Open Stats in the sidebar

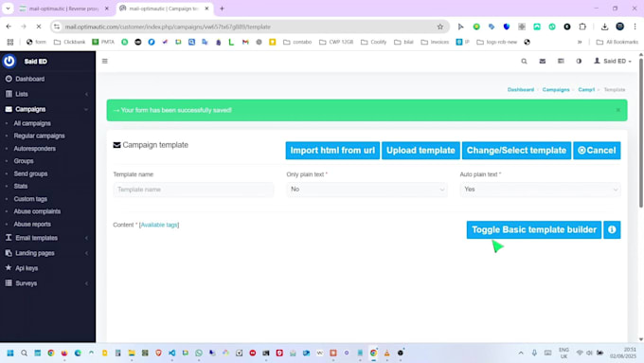pos(21,186)
